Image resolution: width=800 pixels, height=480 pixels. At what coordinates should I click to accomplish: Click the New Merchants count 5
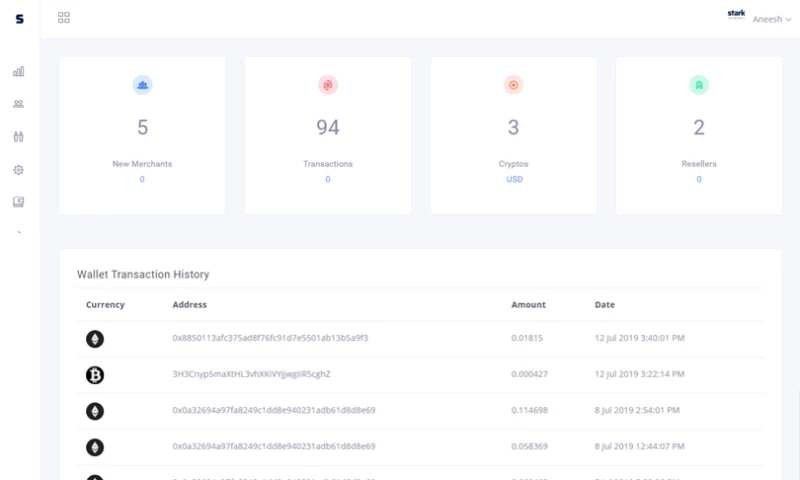pyautogui.click(x=142, y=127)
